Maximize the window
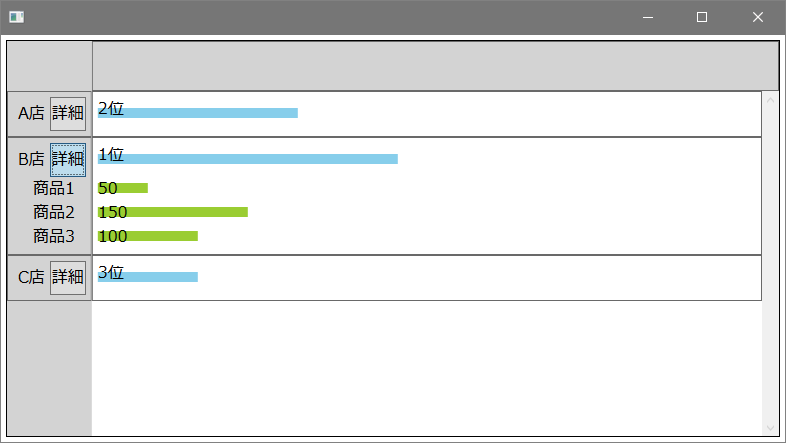The image size is (786, 443). click(x=702, y=17)
